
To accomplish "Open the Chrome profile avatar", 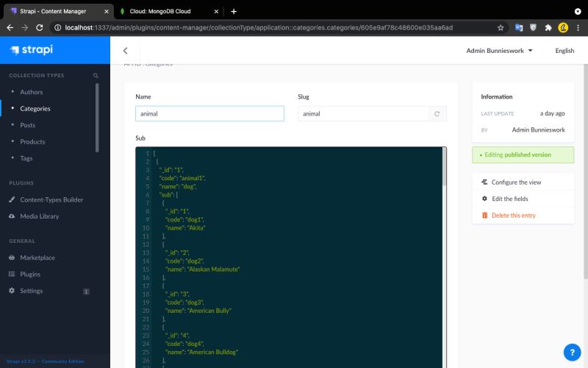I will point(563,27).
